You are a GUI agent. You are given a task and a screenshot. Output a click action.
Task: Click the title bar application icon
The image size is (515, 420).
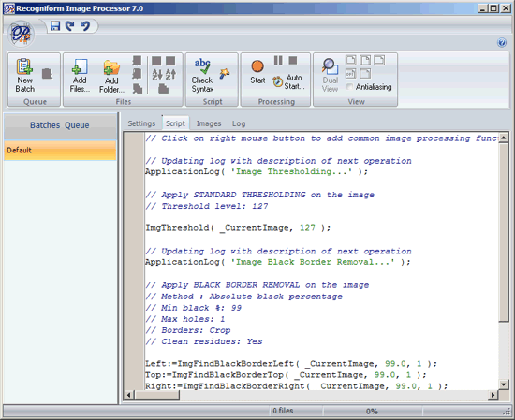(8, 8)
